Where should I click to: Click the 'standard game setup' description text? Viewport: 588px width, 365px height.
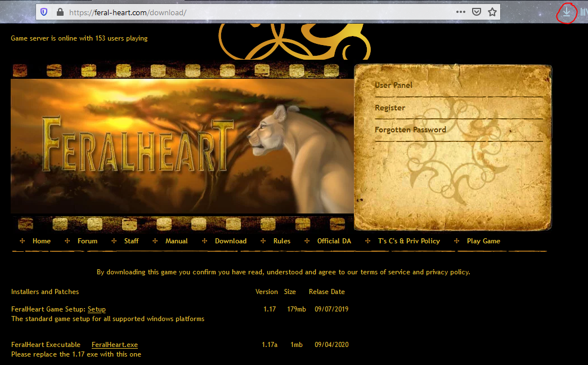[x=107, y=319]
